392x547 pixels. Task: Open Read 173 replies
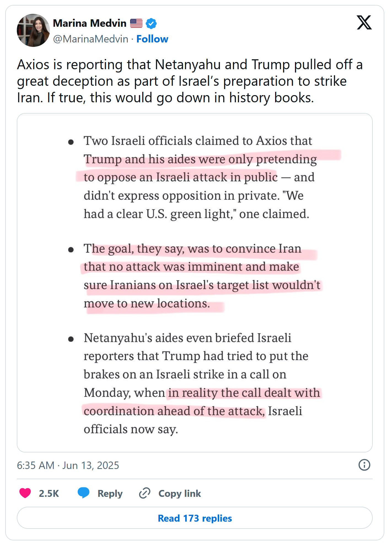click(195, 518)
